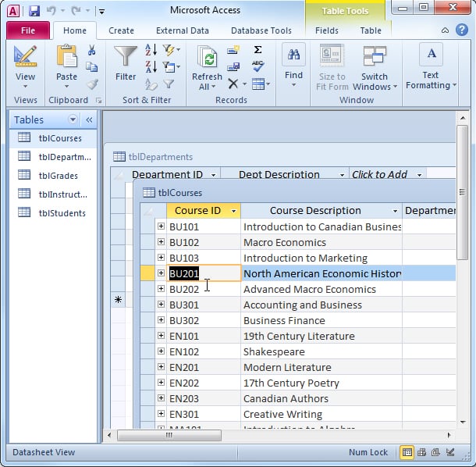Screen dimensions: 476x467
Task: Click the Advanced filter options icon
Action: (x=169, y=66)
